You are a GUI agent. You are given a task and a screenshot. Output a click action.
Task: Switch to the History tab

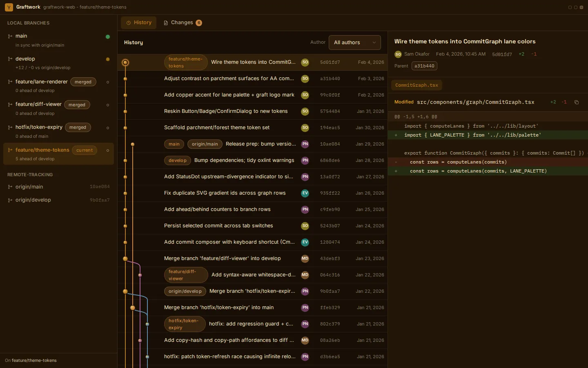point(139,22)
